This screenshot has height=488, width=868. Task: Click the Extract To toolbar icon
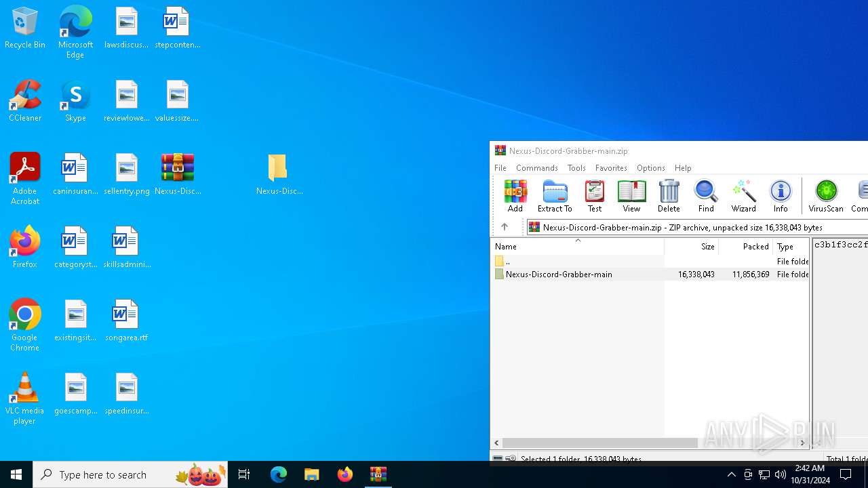(x=555, y=196)
